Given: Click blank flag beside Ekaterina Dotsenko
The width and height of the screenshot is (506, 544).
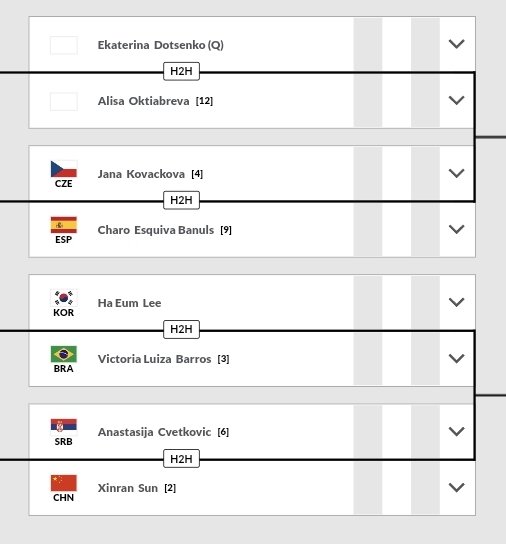Looking at the screenshot, I should (x=64, y=45).
